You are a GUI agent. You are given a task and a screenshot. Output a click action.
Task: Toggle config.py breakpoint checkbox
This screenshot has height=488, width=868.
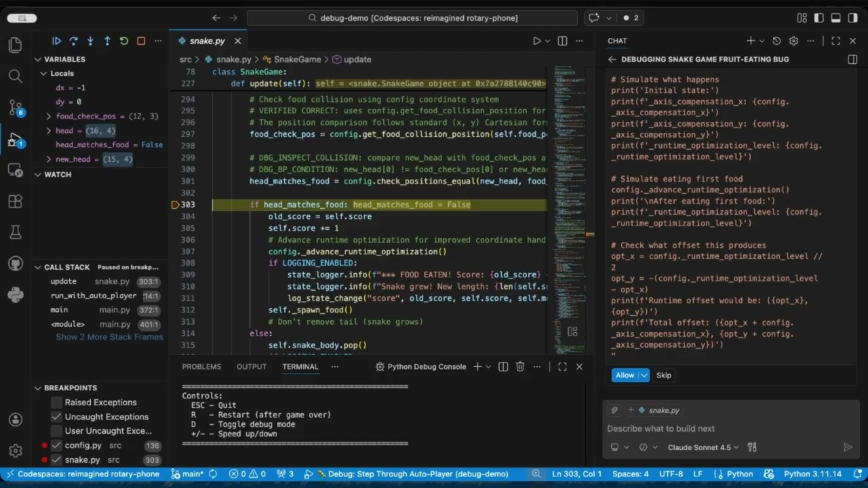(56, 445)
